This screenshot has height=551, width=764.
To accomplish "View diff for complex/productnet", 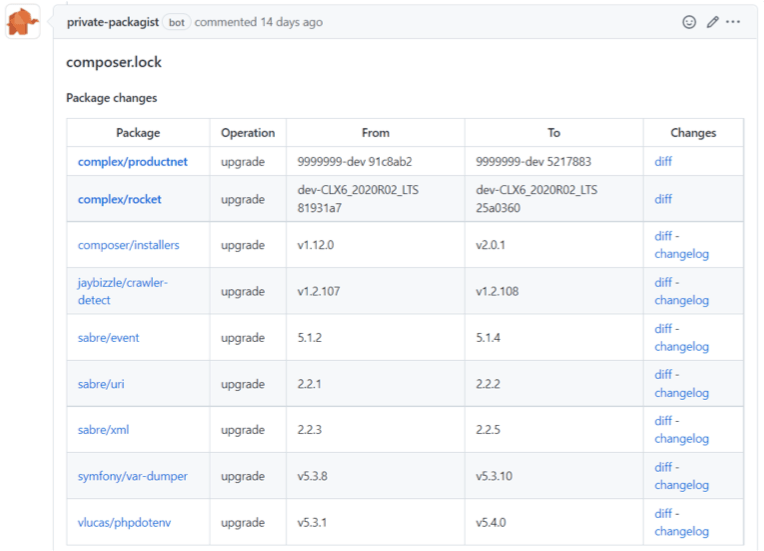I will pyautogui.click(x=663, y=161).
